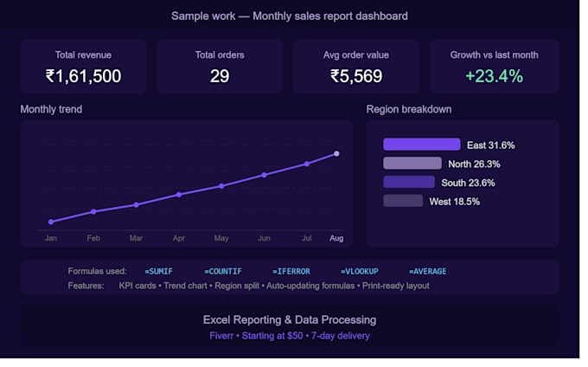The image size is (588, 367).
Task: Open the Fiverr link in footer
Action: [x=221, y=336]
